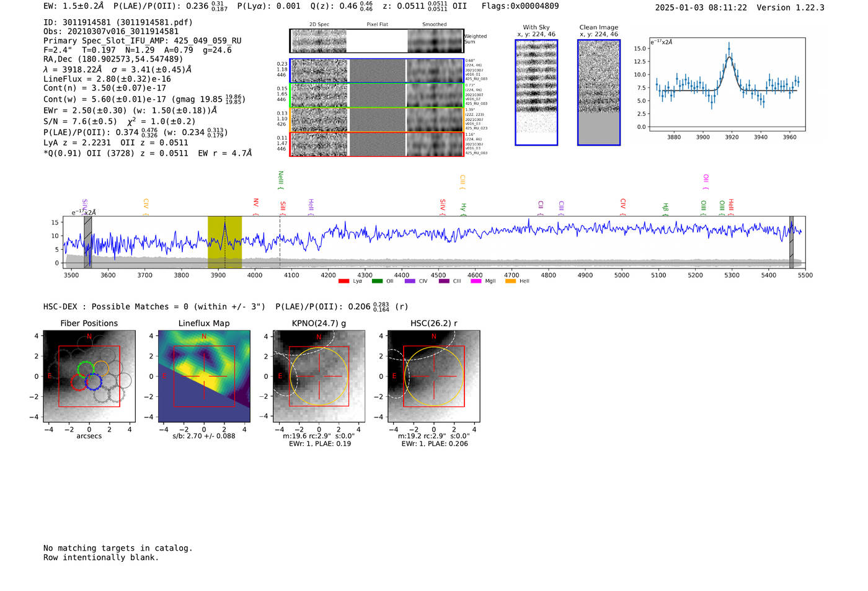Click the red fiber circle in Fiber Positions

tap(78, 382)
